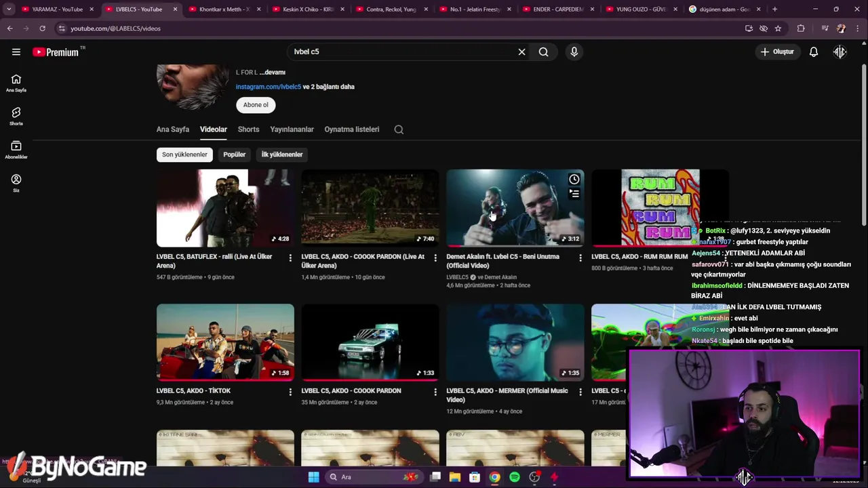Image resolution: width=868 pixels, height=488 pixels.
Task: Reload page in browser toolbar
Action: pos(42,28)
